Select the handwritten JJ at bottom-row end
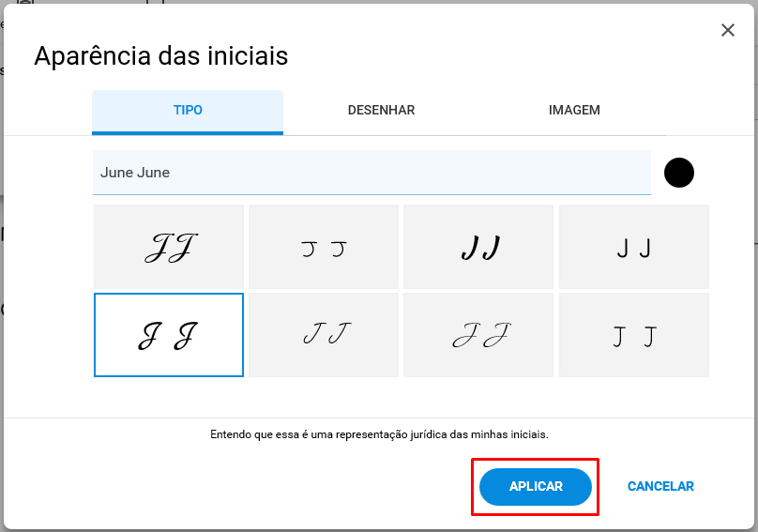Viewport: 758px width, 532px height. (634, 335)
